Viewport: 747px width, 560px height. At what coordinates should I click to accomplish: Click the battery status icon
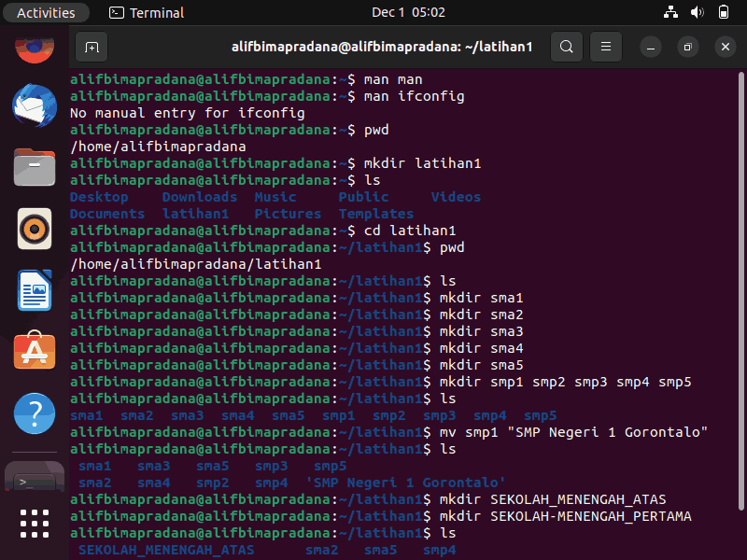coord(723,12)
